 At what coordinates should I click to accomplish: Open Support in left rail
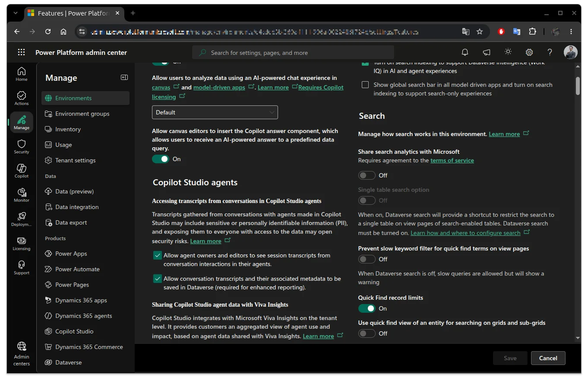tap(22, 268)
